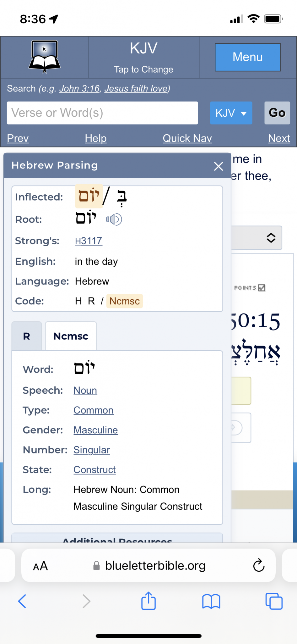
Task: Open Safari bookmarks book icon
Action: pos(211,601)
